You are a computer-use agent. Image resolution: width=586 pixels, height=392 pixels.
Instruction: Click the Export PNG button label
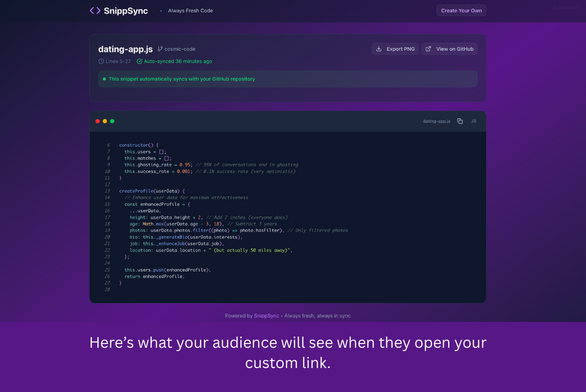point(401,49)
